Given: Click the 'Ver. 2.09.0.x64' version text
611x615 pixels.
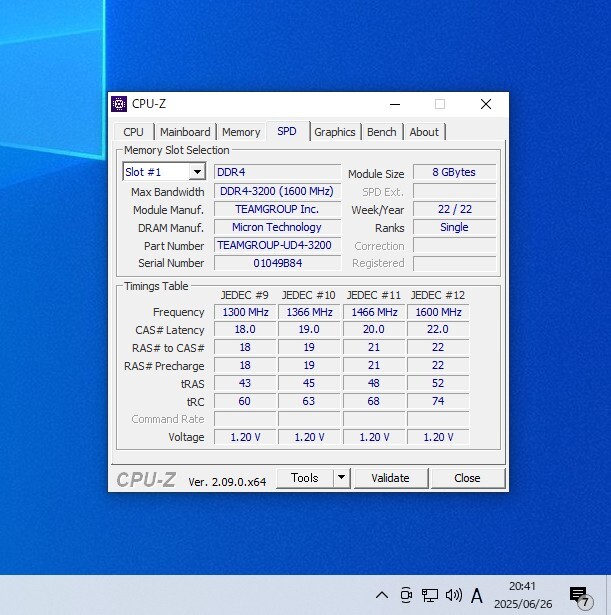Looking at the screenshot, I should pos(227,482).
